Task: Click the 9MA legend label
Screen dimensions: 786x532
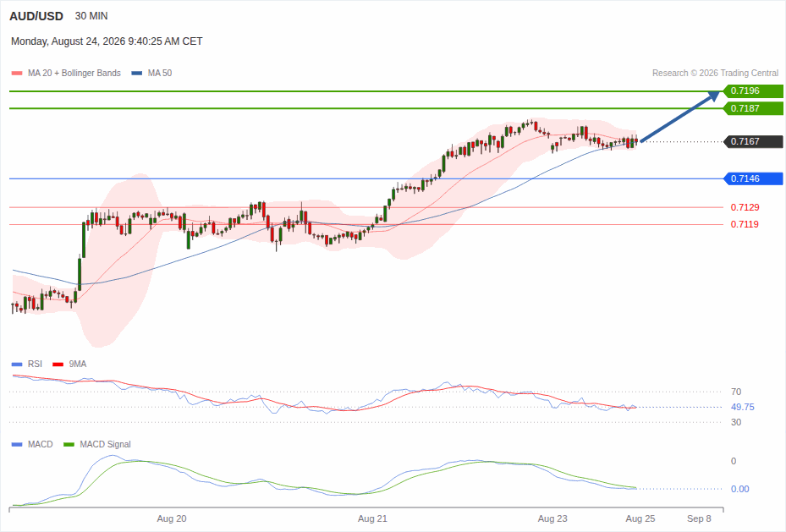Action: tap(78, 365)
